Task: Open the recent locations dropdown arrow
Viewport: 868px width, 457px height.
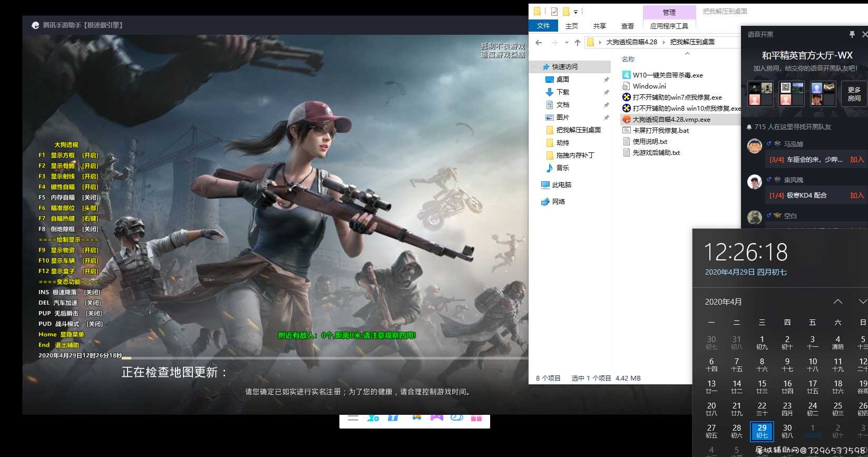Action: tap(567, 42)
